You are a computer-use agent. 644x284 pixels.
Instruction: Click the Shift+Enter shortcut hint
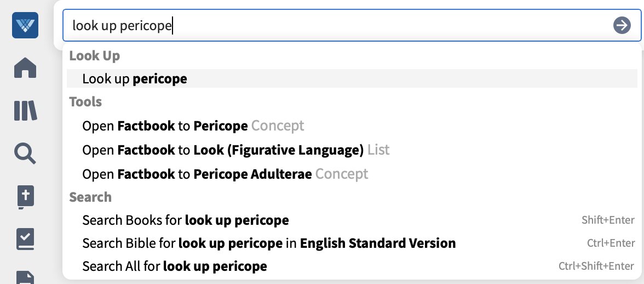[x=608, y=220]
